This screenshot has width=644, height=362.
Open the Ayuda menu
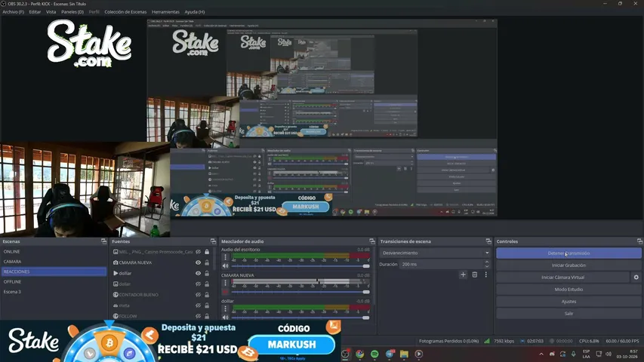(195, 12)
